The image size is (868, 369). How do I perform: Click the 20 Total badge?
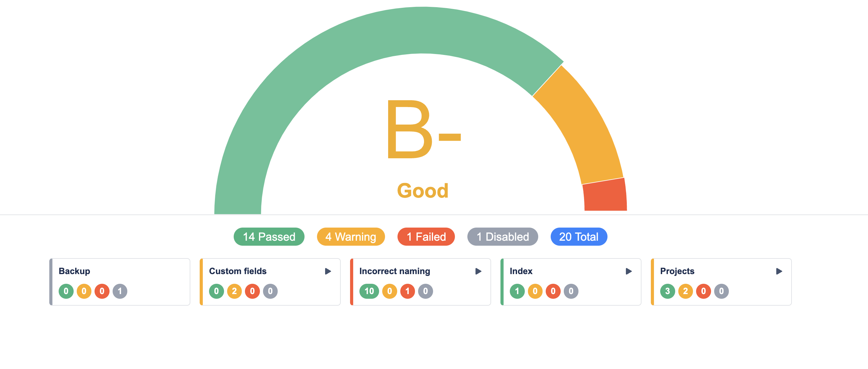[578, 237]
